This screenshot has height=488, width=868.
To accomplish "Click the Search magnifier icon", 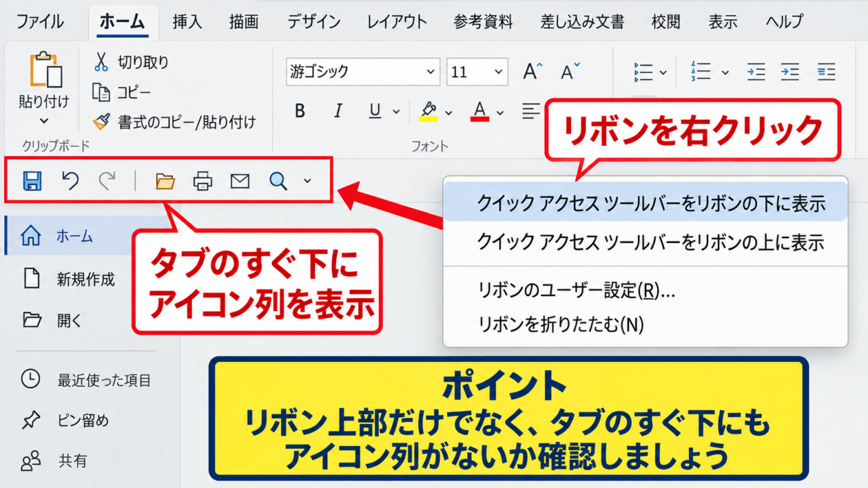I will pyautogui.click(x=278, y=181).
